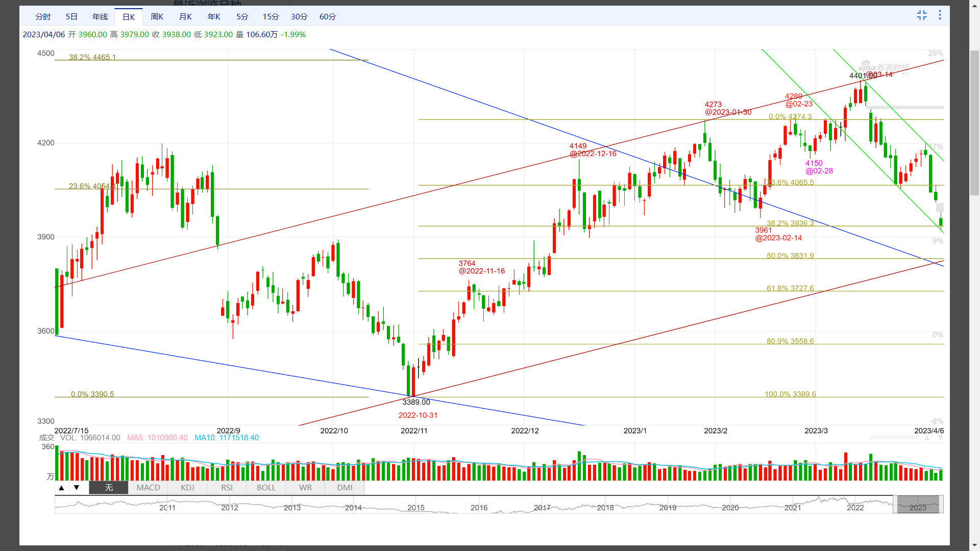980x551 pixels.
Task: Select 无 (none) indicator option
Action: (109, 488)
